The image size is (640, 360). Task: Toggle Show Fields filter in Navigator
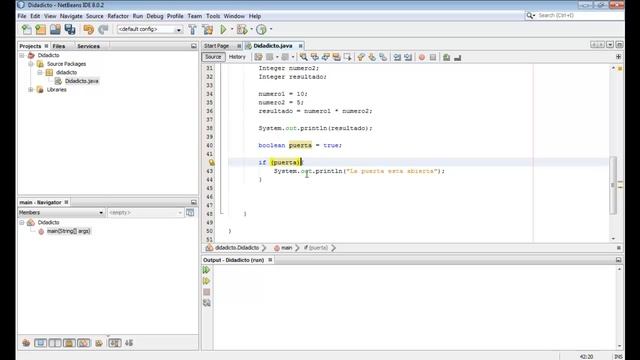(40, 343)
